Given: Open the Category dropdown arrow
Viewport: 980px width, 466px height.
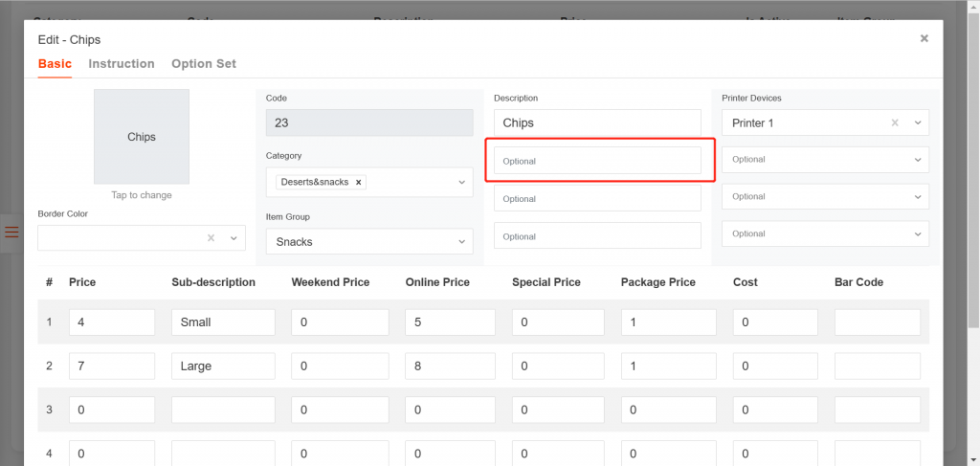Looking at the screenshot, I should click(x=461, y=182).
